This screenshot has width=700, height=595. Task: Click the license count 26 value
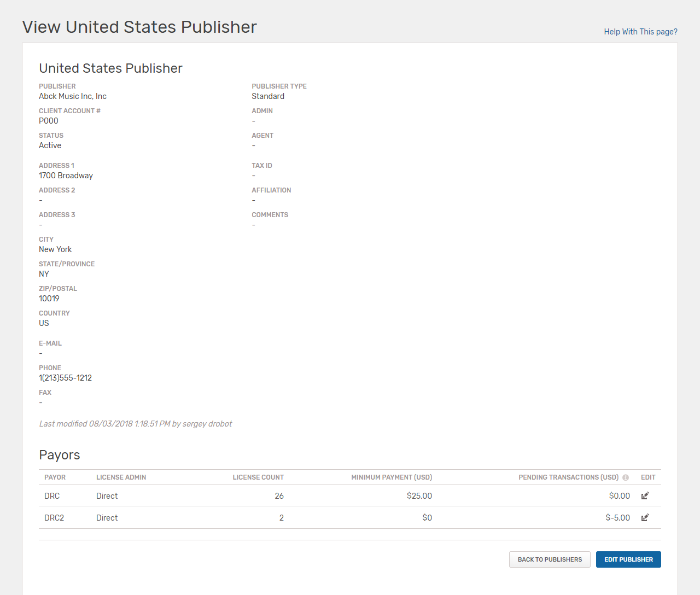tap(279, 496)
